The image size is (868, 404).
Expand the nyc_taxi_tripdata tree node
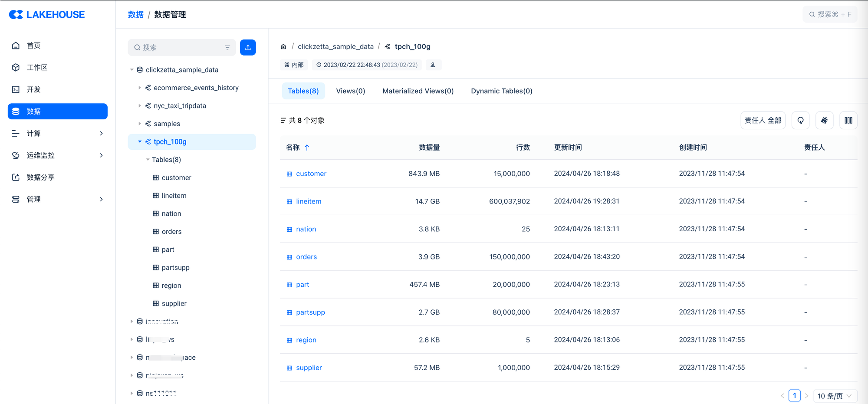pos(140,106)
